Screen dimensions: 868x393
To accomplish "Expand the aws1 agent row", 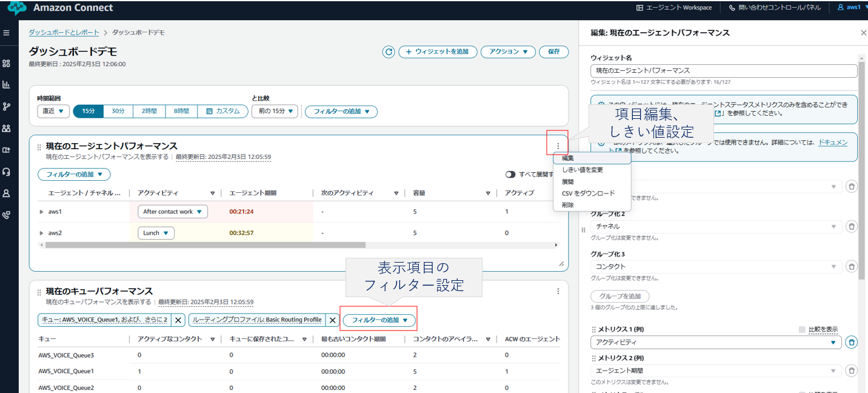I will point(42,212).
